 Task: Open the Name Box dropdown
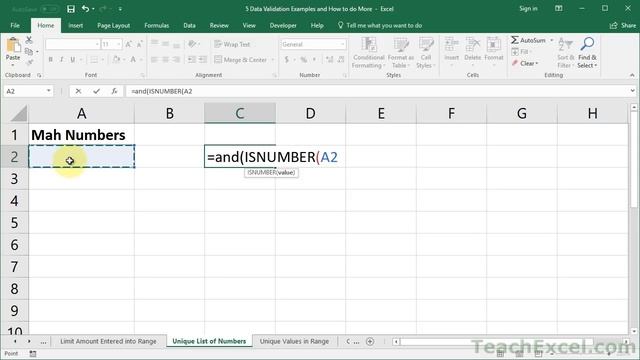49,91
